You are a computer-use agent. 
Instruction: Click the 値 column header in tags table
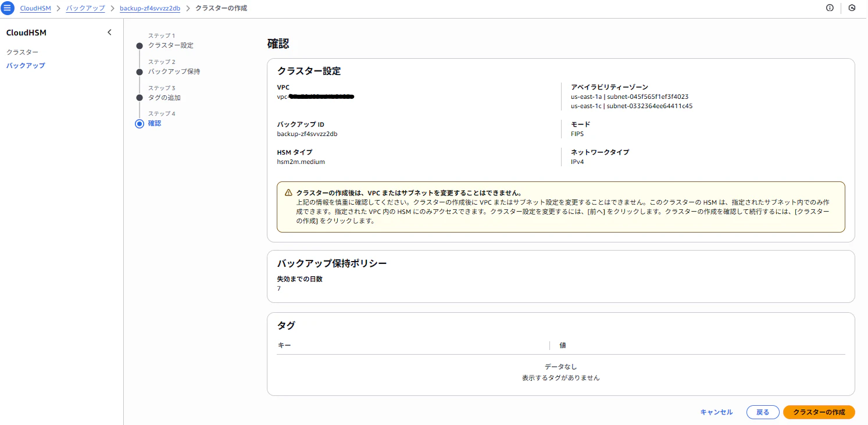[x=563, y=345]
